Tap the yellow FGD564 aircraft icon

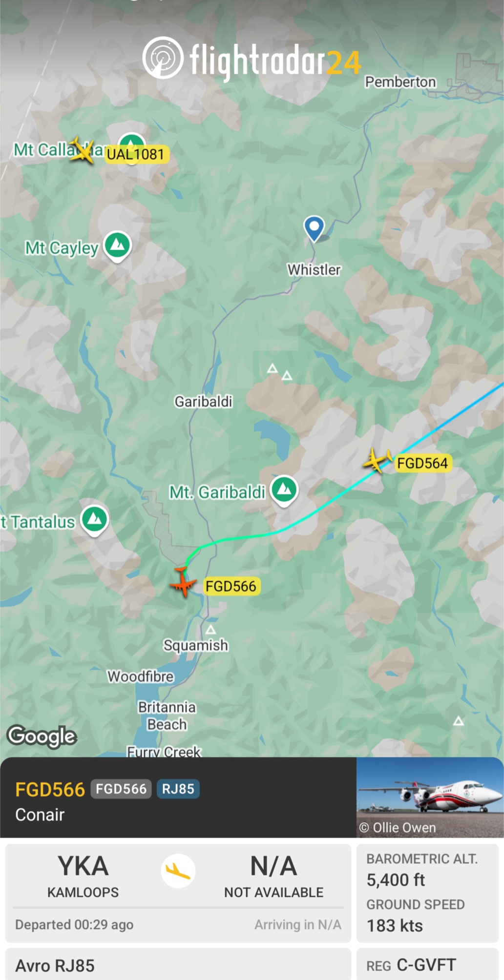point(378,460)
